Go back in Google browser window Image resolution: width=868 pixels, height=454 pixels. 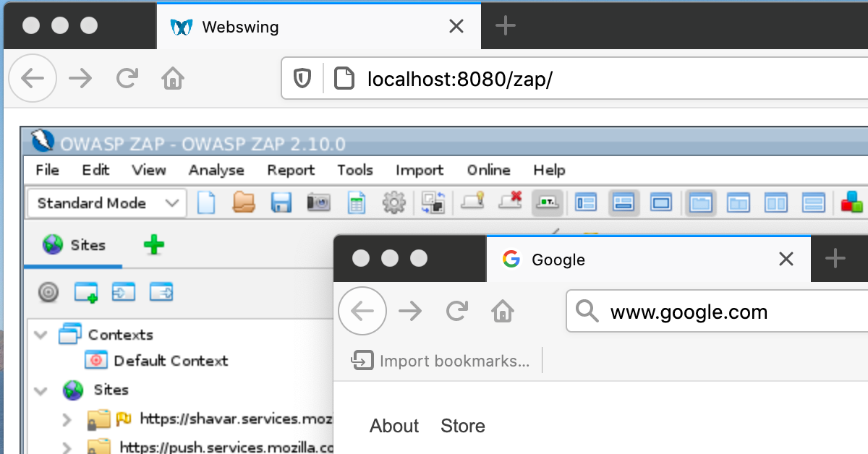click(x=362, y=312)
